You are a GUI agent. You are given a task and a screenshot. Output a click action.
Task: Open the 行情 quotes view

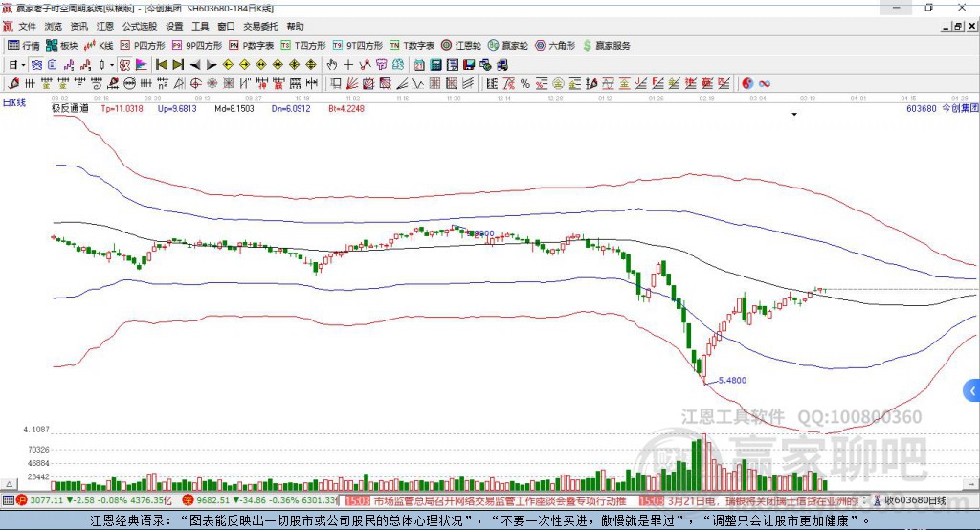click(24, 46)
